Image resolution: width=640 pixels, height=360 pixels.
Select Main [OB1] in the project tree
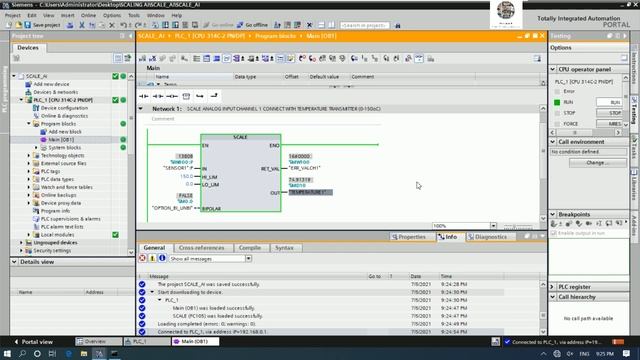coord(61,140)
